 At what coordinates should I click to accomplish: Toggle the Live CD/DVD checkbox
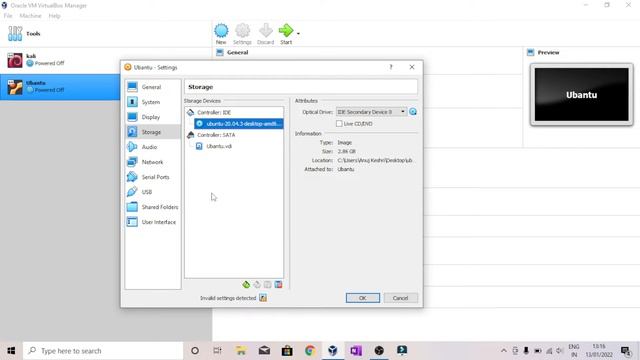pyautogui.click(x=339, y=124)
